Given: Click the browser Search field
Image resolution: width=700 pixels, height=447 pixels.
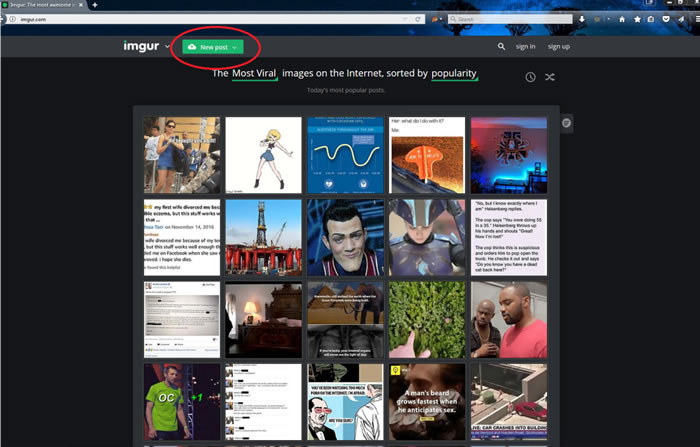Looking at the screenshot, I should [x=510, y=19].
